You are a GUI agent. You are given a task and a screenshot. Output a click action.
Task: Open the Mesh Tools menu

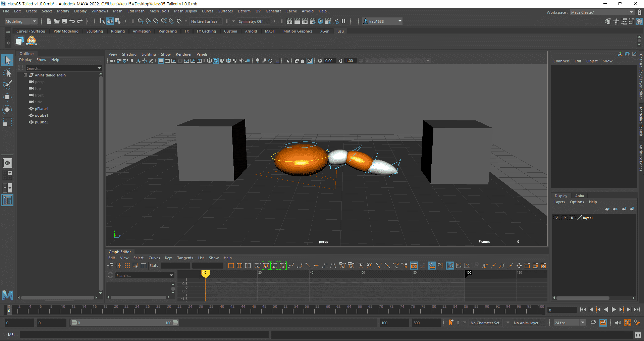tap(159, 11)
